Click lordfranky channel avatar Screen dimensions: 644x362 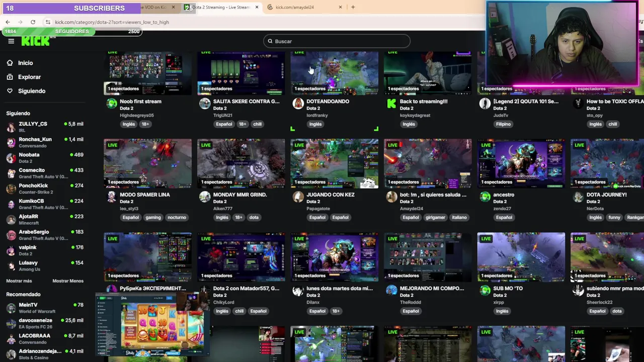(x=298, y=104)
